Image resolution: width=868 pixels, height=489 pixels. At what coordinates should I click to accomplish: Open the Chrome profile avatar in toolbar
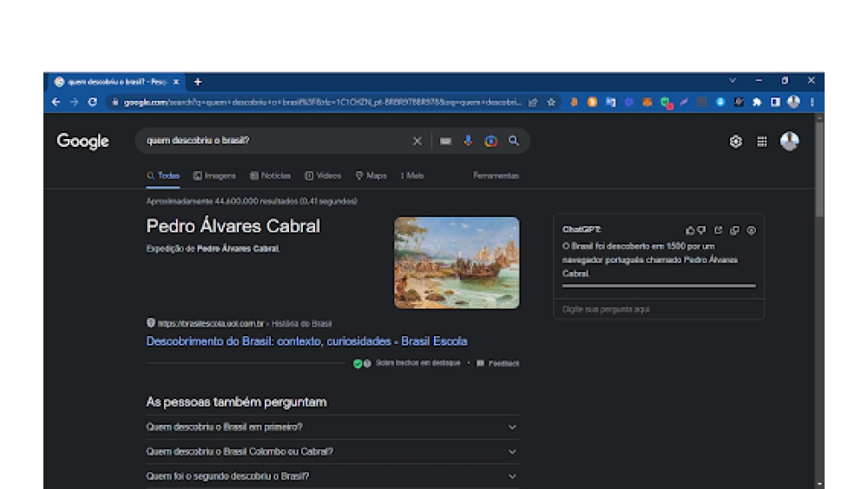pyautogui.click(x=794, y=102)
